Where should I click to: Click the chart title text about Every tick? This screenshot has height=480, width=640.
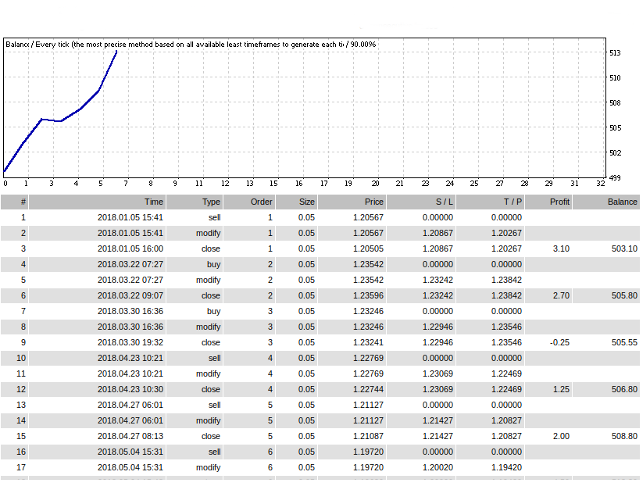pos(190,44)
